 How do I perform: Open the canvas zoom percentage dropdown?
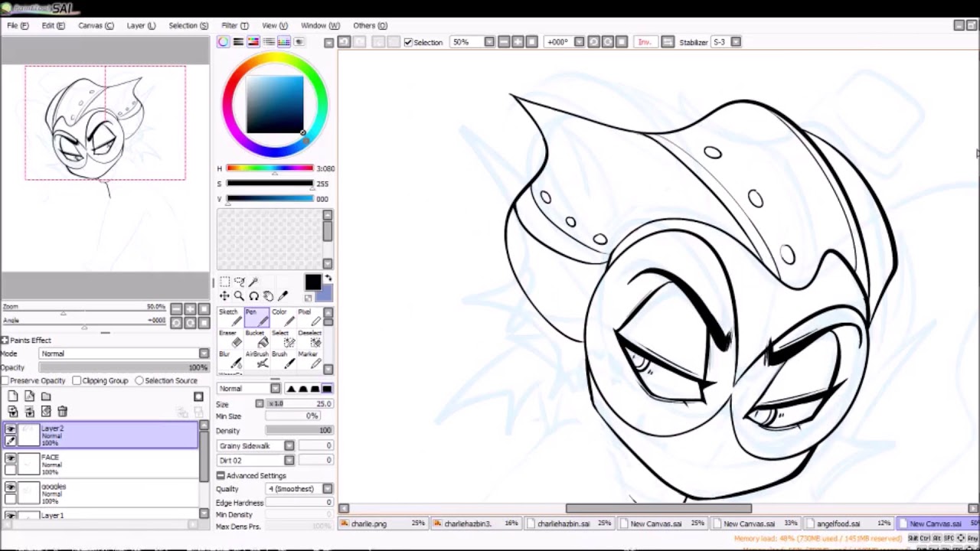point(489,42)
